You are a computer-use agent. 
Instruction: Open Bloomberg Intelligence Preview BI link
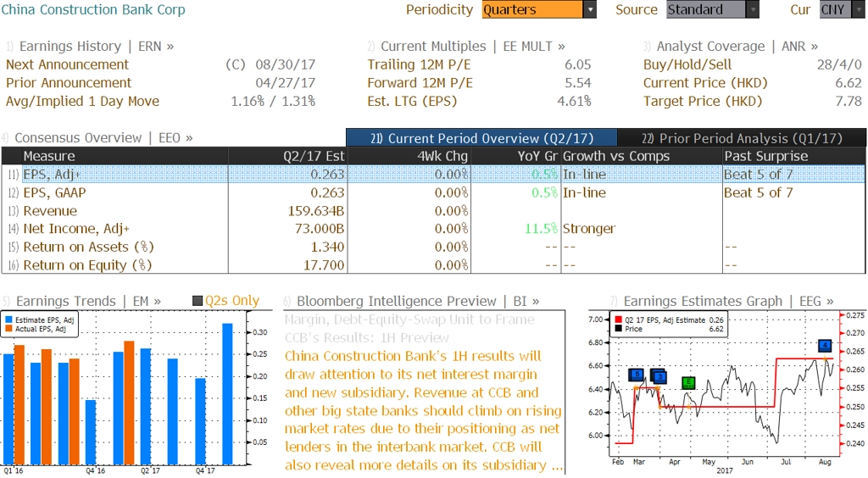tap(418, 301)
